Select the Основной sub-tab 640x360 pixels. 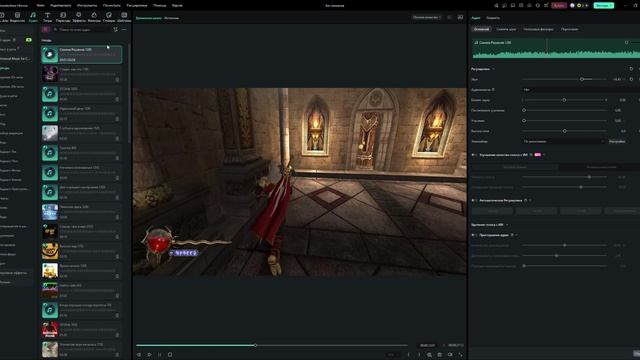(x=481, y=29)
